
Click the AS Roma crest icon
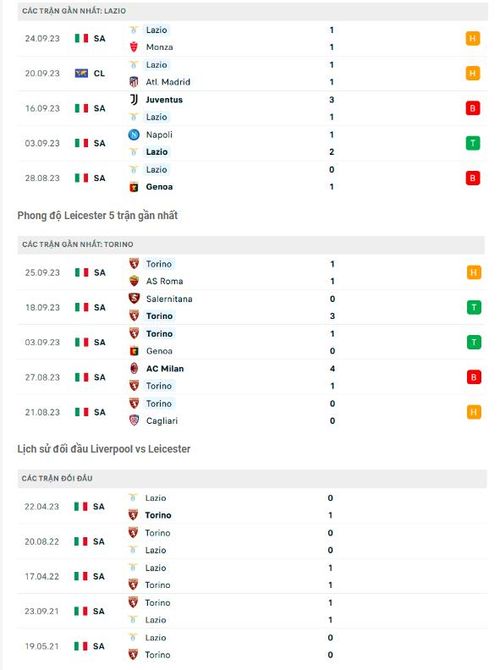point(134,281)
